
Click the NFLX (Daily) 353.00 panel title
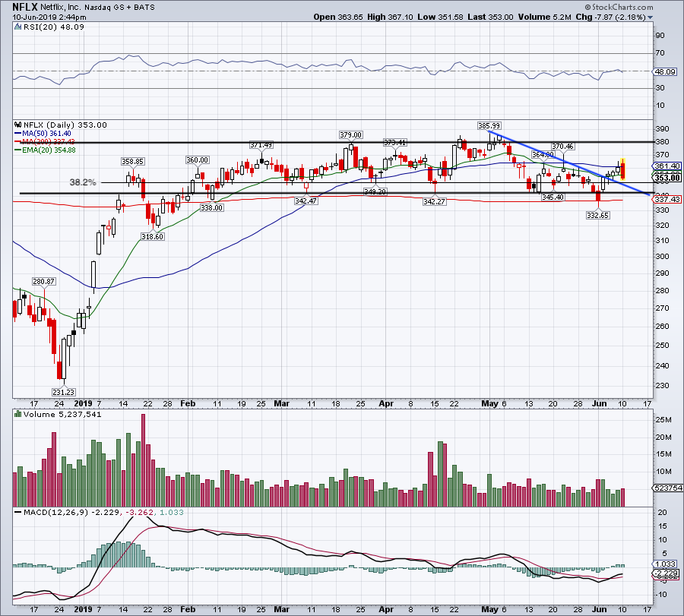[x=65, y=125]
